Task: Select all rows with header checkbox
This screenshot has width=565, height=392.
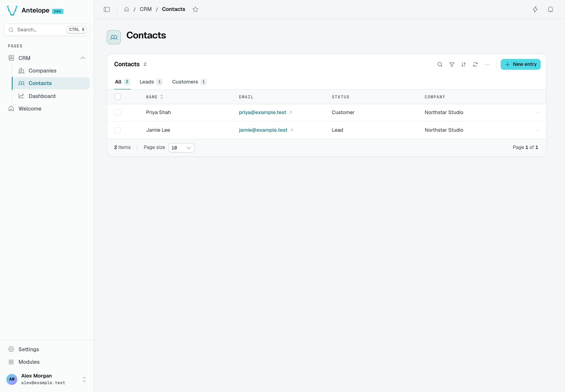Action: pyautogui.click(x=118, y=97)
